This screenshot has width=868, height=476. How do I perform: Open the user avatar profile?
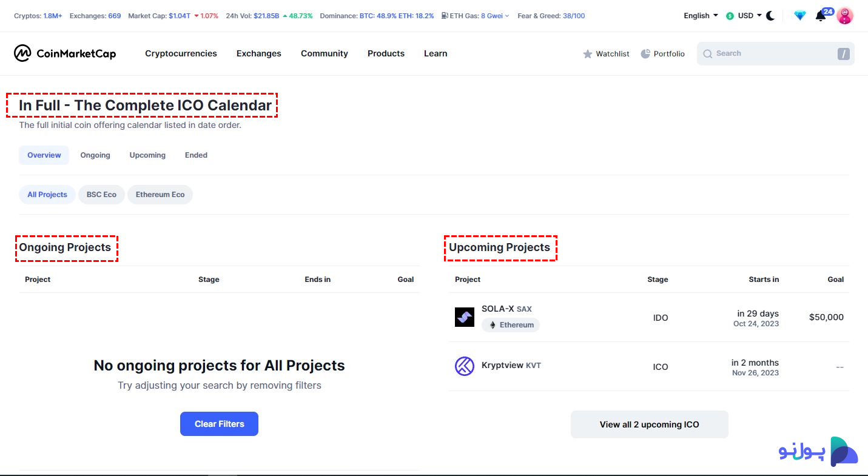click(x=845, y=16)
